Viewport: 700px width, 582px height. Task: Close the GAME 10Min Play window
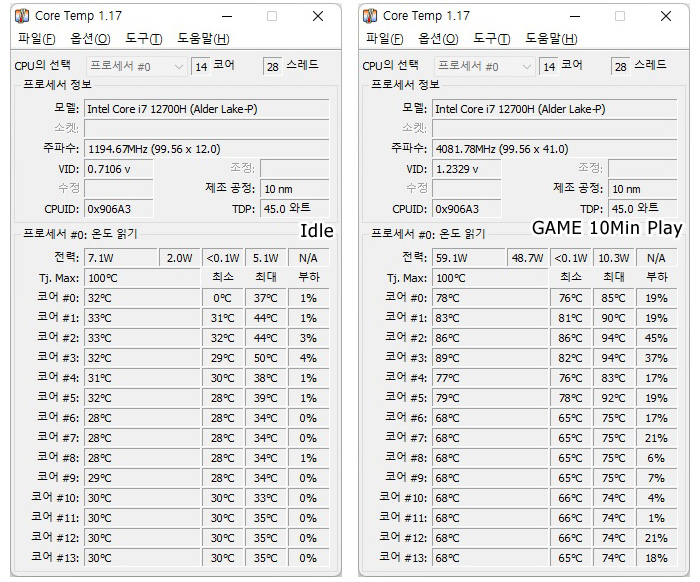665,16
